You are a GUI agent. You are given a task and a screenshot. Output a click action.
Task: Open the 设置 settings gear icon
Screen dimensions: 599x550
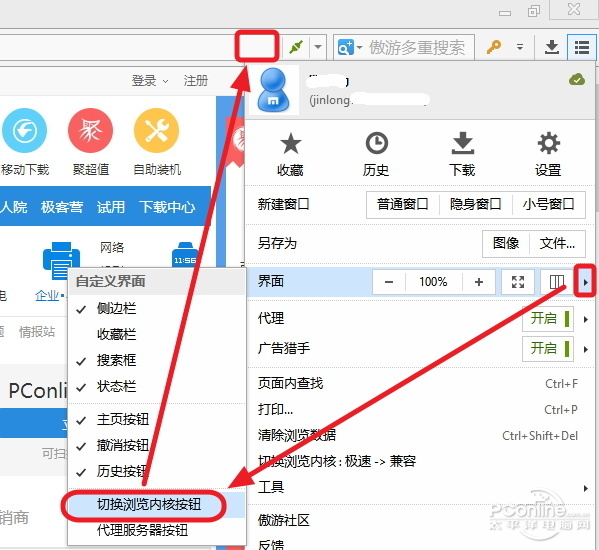[x=549, y=144]
